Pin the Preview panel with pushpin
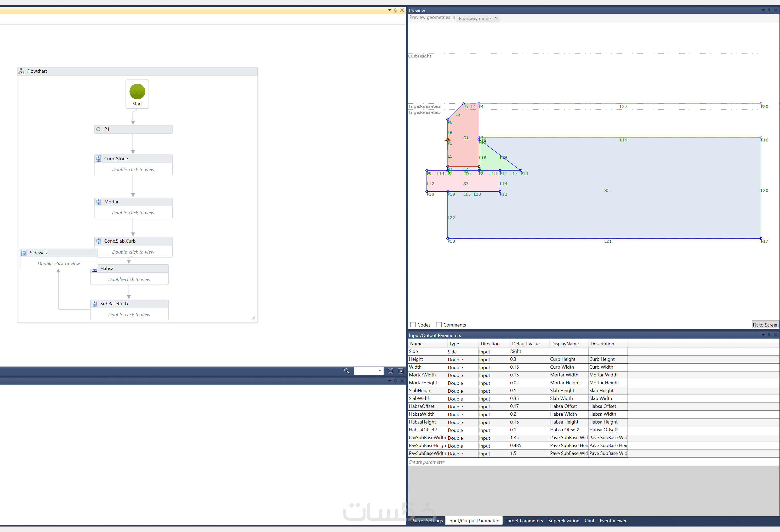 pyautogui.click(x=769, y=10)
